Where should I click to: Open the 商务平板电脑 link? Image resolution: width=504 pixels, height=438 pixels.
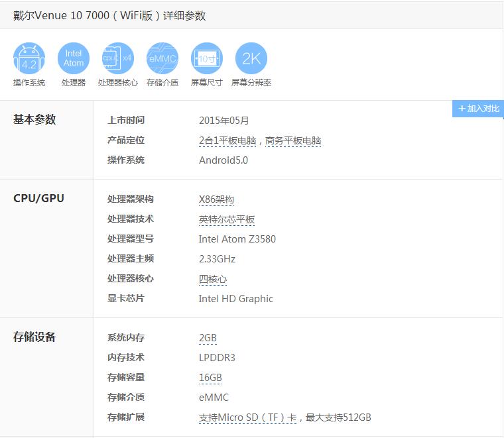(293, 140)
